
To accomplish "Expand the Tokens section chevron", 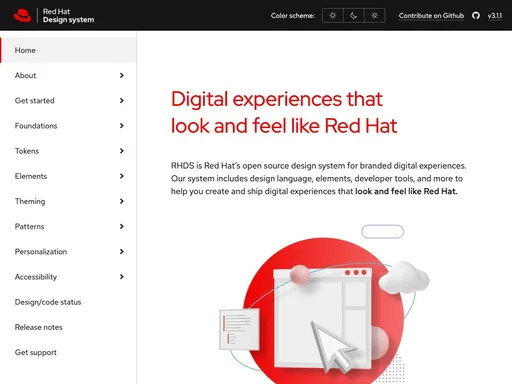I will point(122,151).
